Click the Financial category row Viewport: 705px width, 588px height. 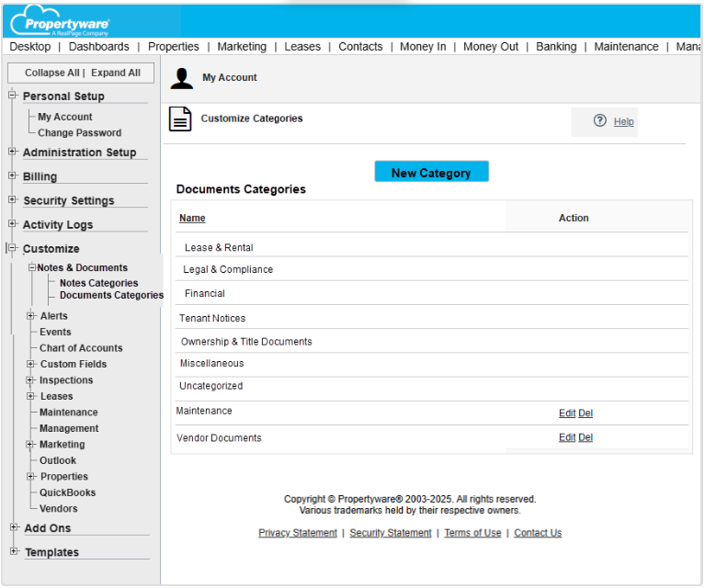432,293
